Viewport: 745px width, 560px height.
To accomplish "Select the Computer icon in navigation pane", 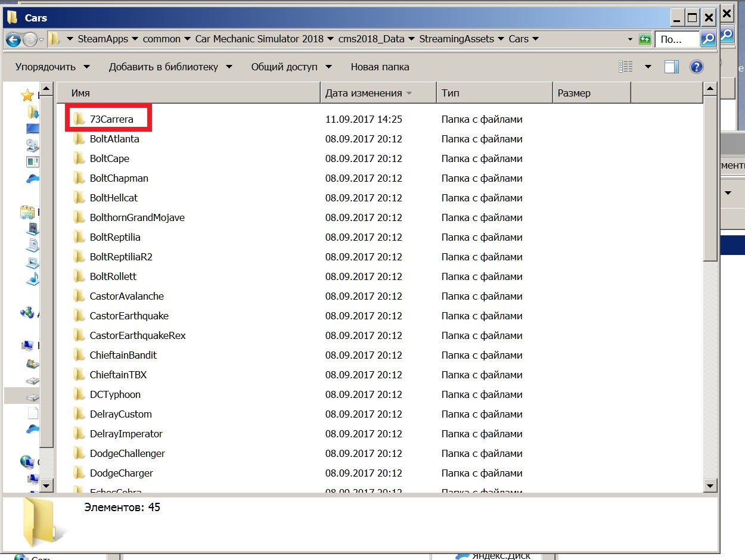I will point(27,346).
